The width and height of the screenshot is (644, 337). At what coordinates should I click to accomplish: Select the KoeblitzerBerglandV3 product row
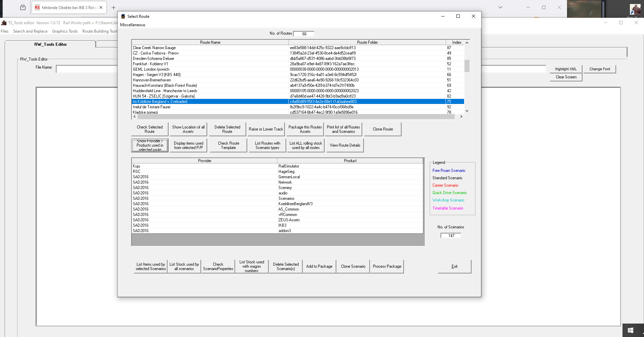click(x=295, y=204)
